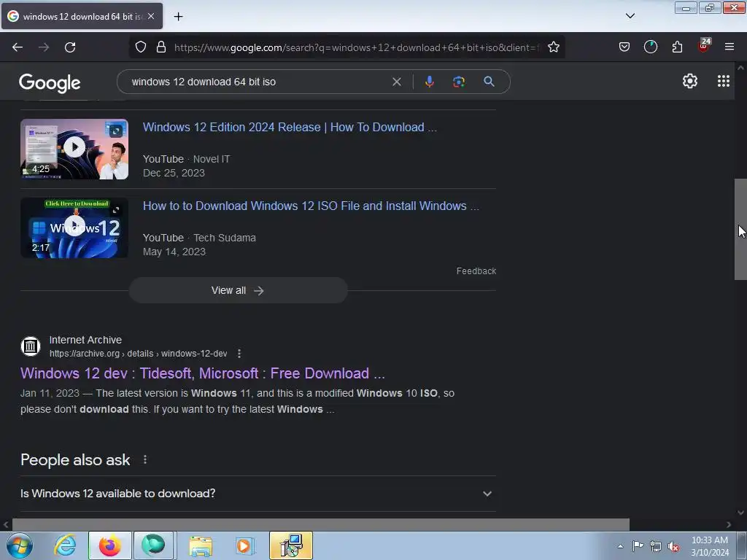Open the green globe app in taskbar
The width and height of the screenshot is (747, 560).
tap(153, 545)
